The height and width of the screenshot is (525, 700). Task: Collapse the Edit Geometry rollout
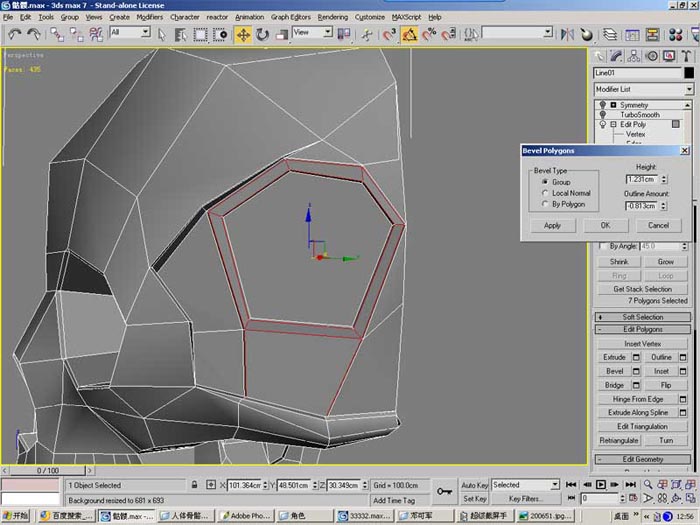pyautogui.click(x=642, y=459)
